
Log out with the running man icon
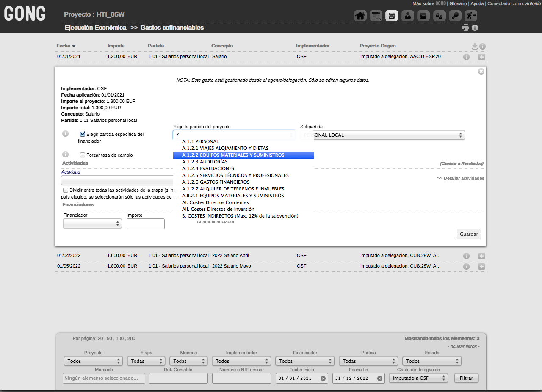point(470,16)
